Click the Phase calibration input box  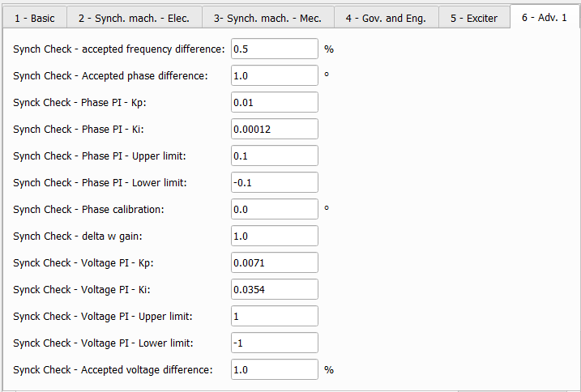click(x=274, y=210)
